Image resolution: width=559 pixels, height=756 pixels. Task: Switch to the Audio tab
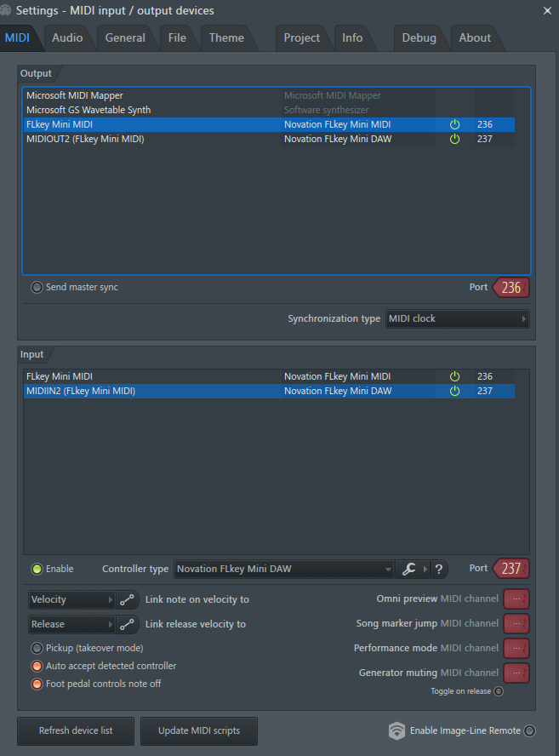67,37
